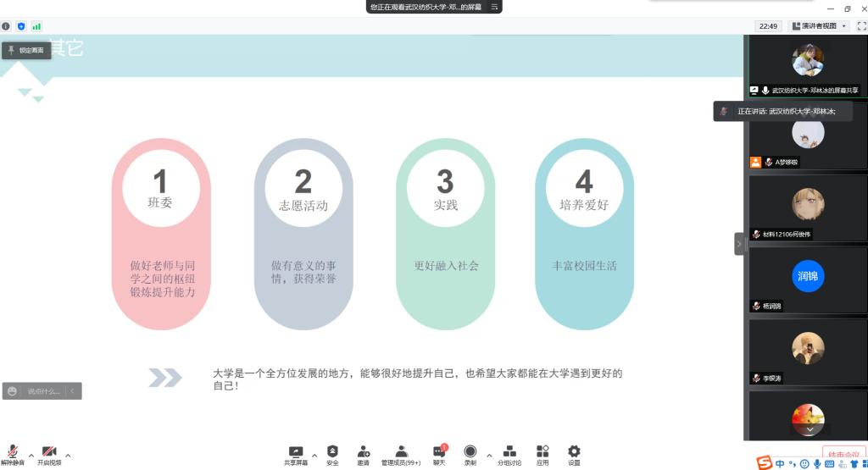Screen dimensions: 868x470
Task: Open the Share Screen (共享屏幕) tool
Action: 295,455
